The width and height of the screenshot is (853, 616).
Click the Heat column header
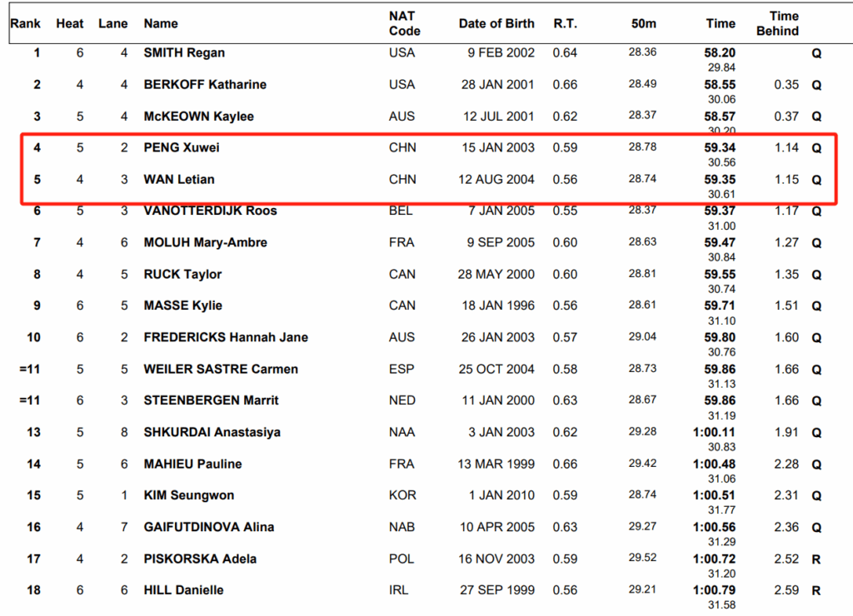(x=70, y=23)
